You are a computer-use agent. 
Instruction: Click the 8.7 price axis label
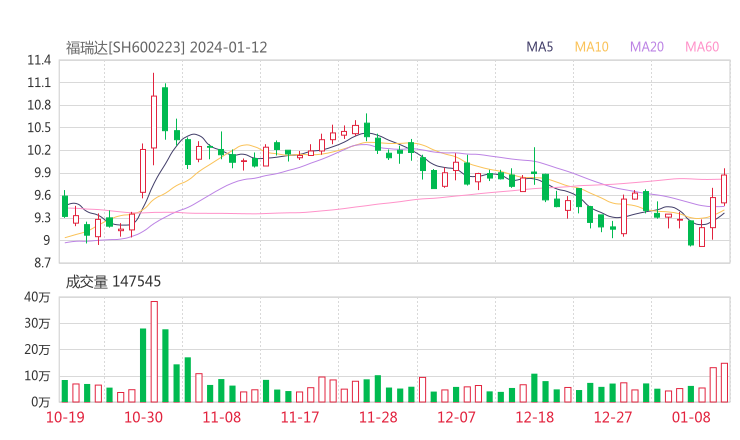pos(42,263)
